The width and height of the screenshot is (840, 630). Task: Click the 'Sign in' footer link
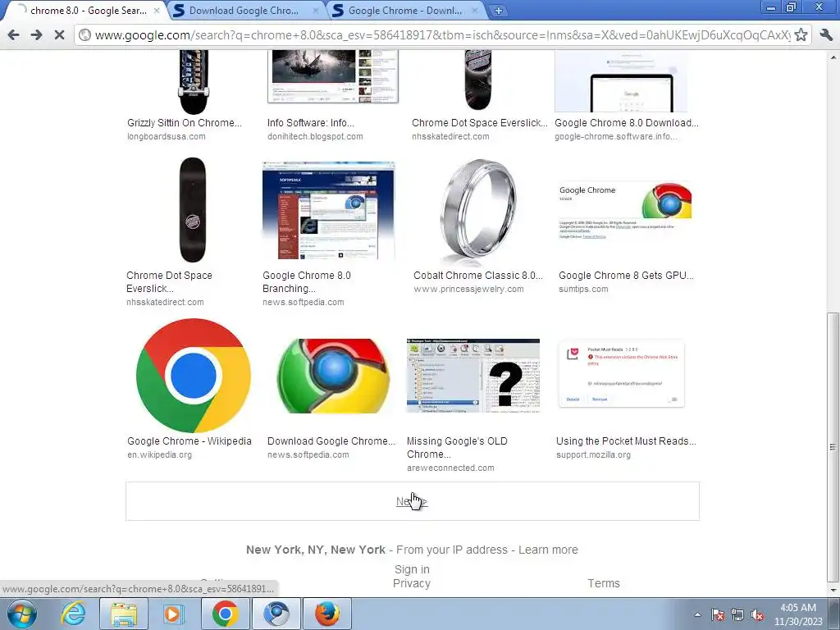pyautogui.click(x=412, y=569)
